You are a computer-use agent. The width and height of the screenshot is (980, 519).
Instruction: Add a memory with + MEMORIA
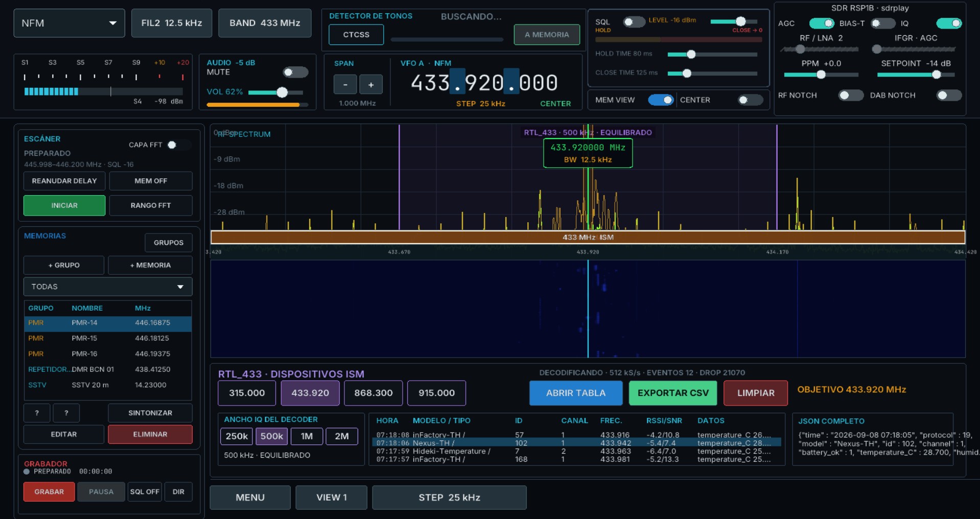pyautogui.click(x=150, y=265)
